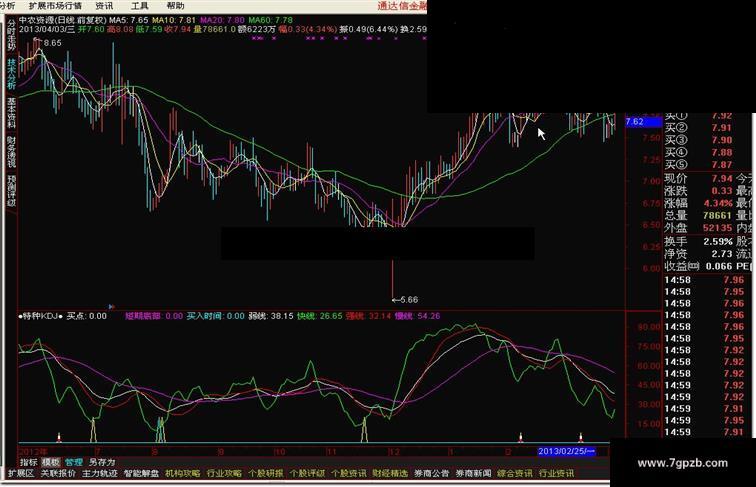
Task: Open the 关联报价 tab
Action: click(x=58, y=473)
